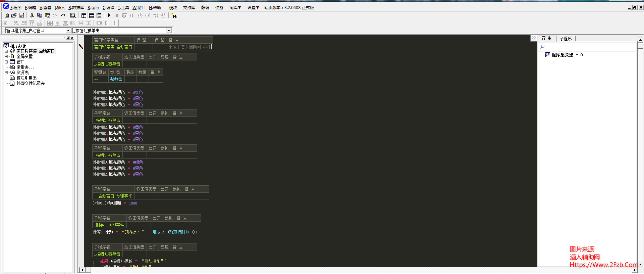The width and height of the screenshot is (644, 274).
Task: Collapse right panel with double chevron
Action: click(534, 38)
